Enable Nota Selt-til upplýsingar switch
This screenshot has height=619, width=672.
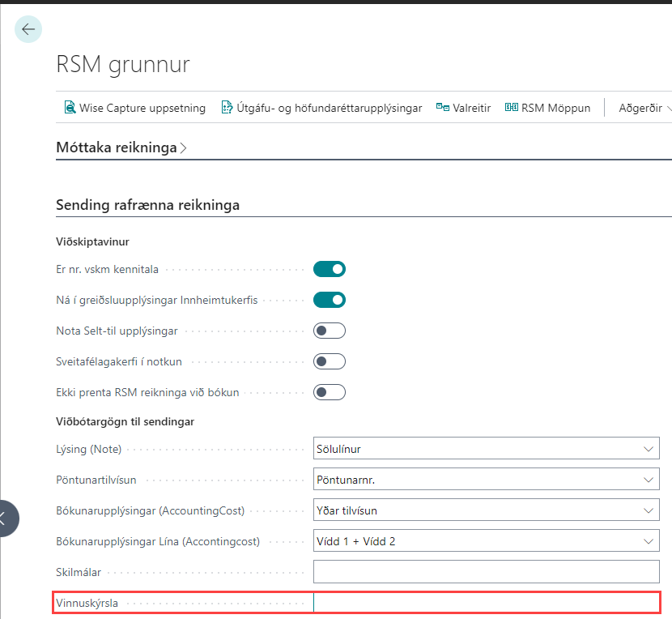330,331
